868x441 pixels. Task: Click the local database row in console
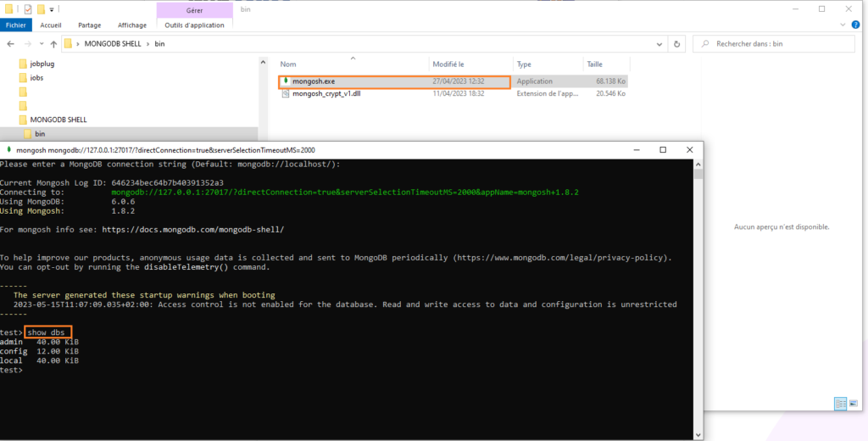pyautogui.click(x=39, y=360)
